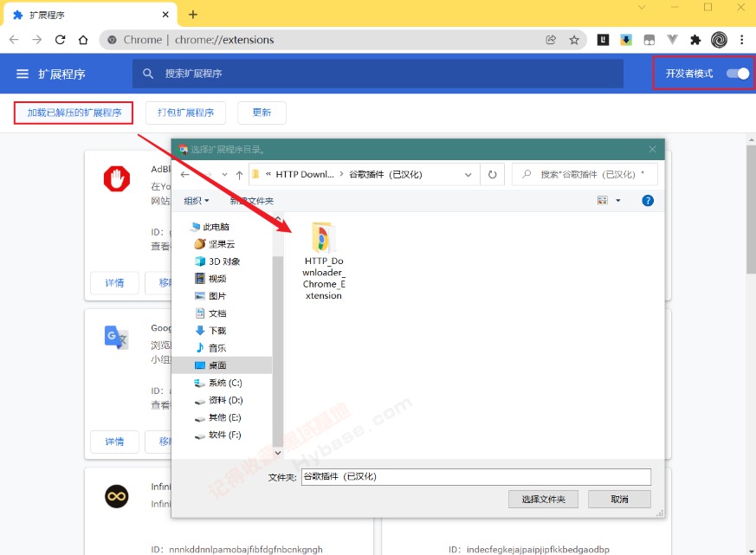This screenshot has width=756, height=555.
Task: Go to the Chrome home page
Action: click(83, 40)
